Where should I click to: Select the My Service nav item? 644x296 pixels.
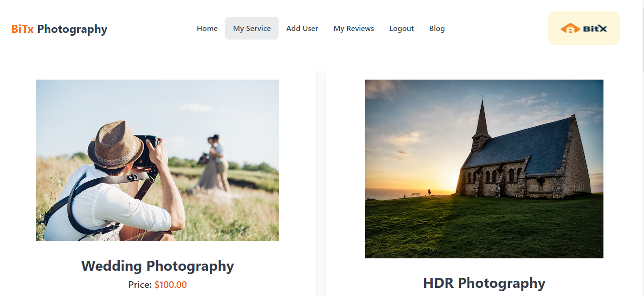tap(252, 28)
